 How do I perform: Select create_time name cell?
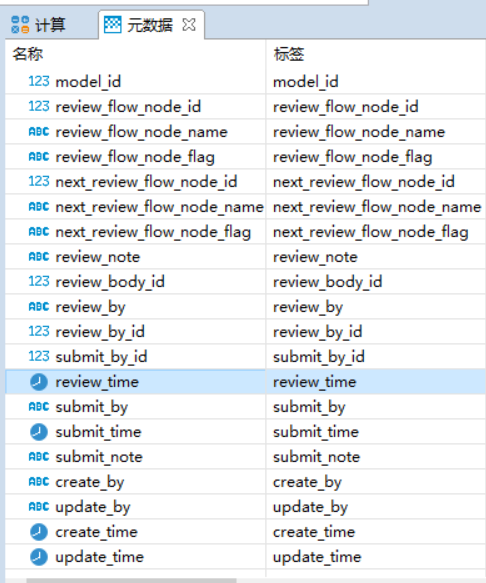click(96, 532)
